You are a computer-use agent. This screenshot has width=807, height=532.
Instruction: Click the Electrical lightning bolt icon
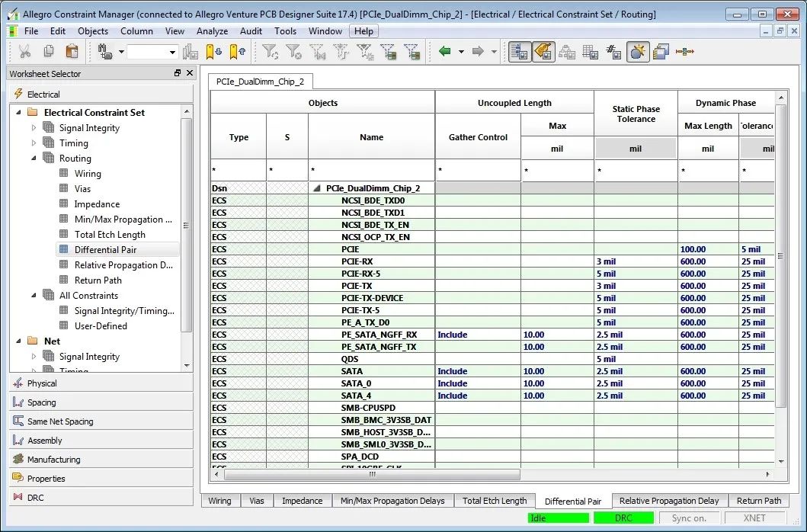click(18, 94)
